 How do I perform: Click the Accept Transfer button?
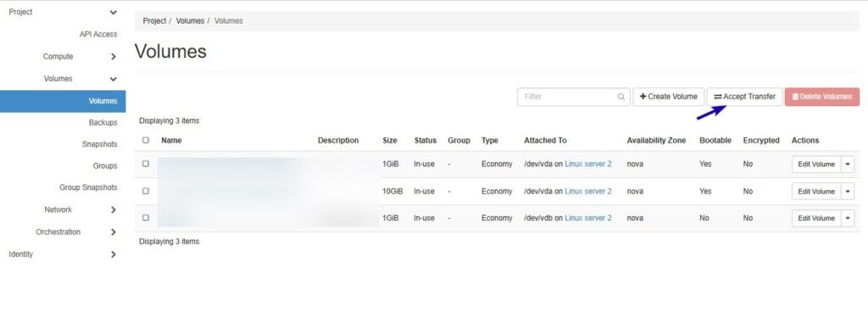744,97
